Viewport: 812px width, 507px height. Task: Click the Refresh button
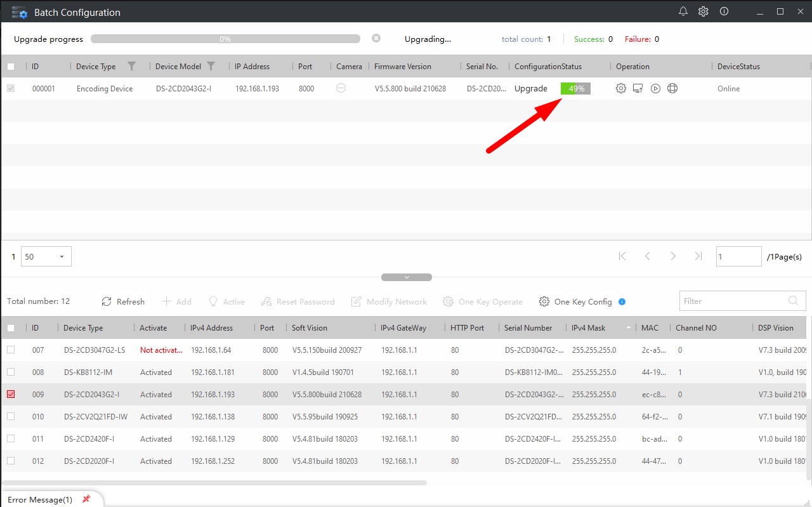123,301
